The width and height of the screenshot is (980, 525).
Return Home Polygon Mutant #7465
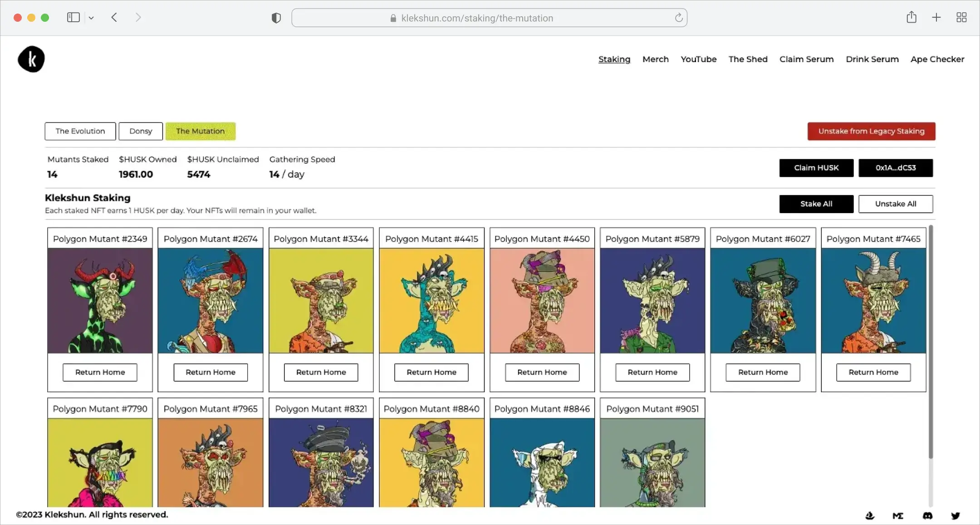(x=873, y=372)
